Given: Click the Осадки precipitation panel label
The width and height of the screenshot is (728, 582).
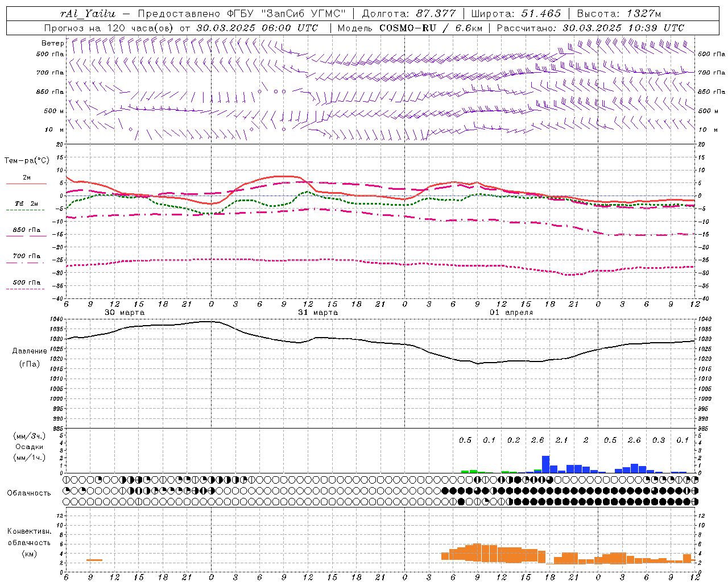Looking at the screenshot, I should [30, 447].
